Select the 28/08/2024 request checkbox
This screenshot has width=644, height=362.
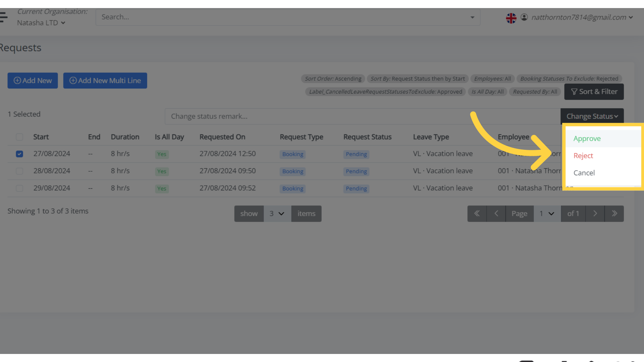[x=19, y=171]
